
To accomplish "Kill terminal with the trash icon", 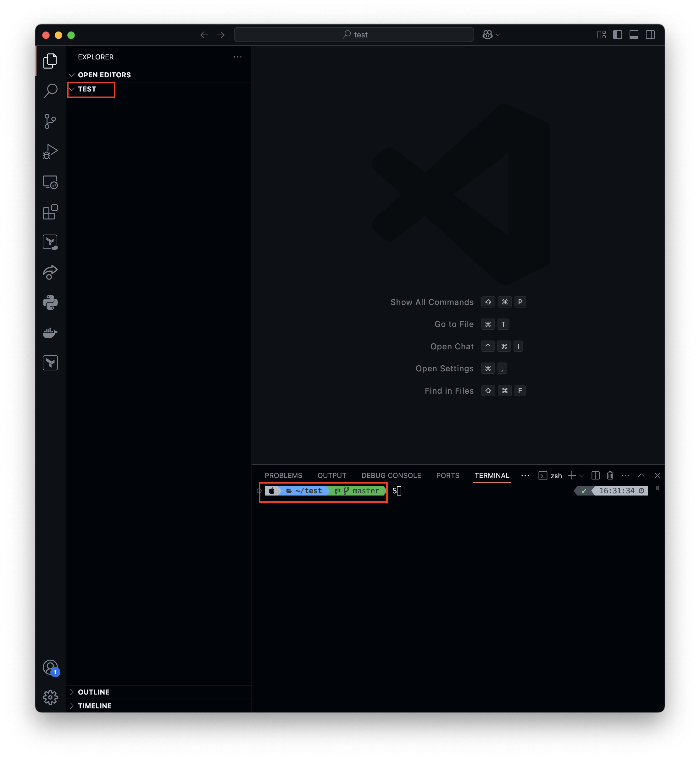I will coord(610,475).
